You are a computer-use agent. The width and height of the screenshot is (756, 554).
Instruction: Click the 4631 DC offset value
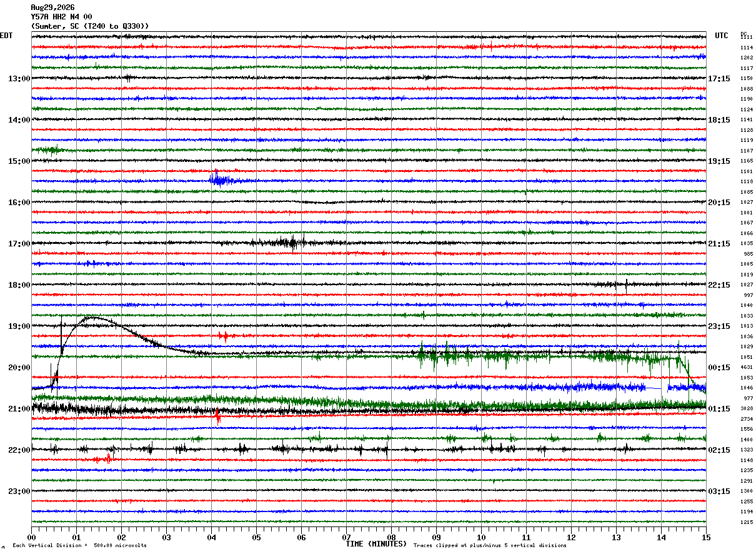tap(747, 367)
